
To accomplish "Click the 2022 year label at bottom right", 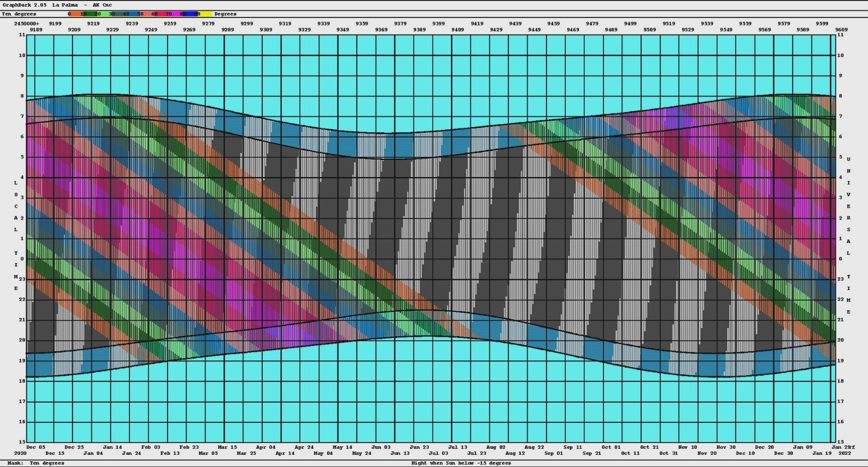I will [x=845, y=453].
